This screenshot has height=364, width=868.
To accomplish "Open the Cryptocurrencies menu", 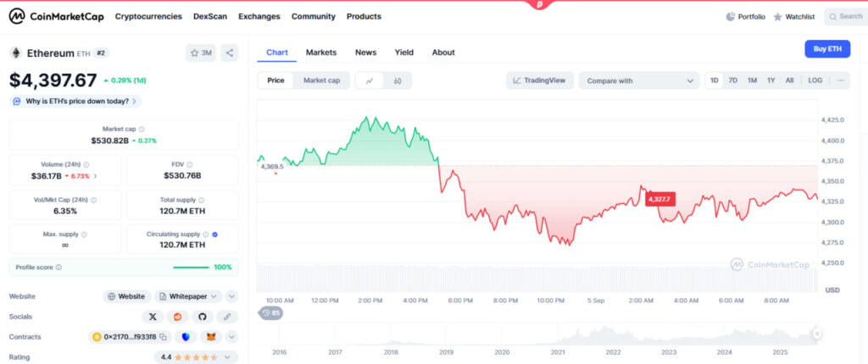I will click(x=148, y=17).
